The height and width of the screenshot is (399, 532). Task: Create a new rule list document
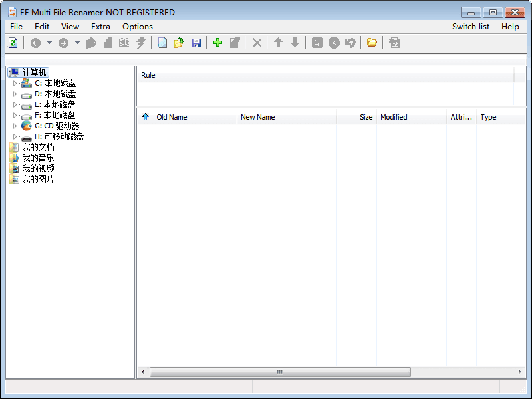tap(162, 43)
